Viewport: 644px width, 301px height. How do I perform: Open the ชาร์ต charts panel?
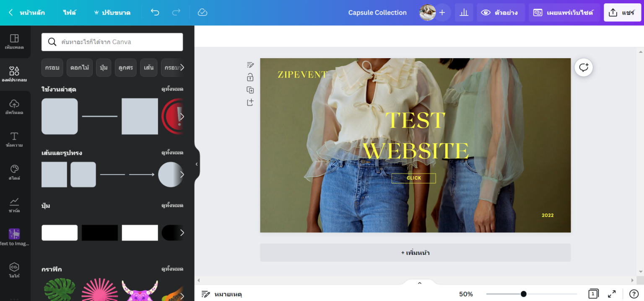(x=15, y=205)
